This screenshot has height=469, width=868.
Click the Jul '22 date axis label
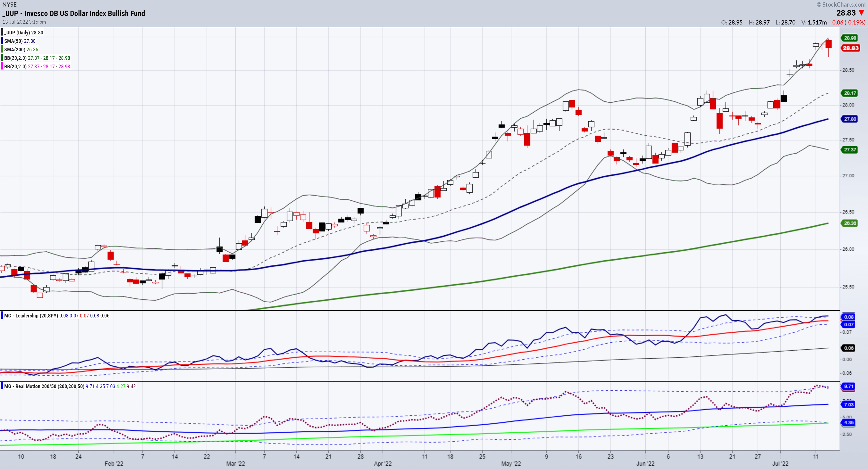[780, 464]
